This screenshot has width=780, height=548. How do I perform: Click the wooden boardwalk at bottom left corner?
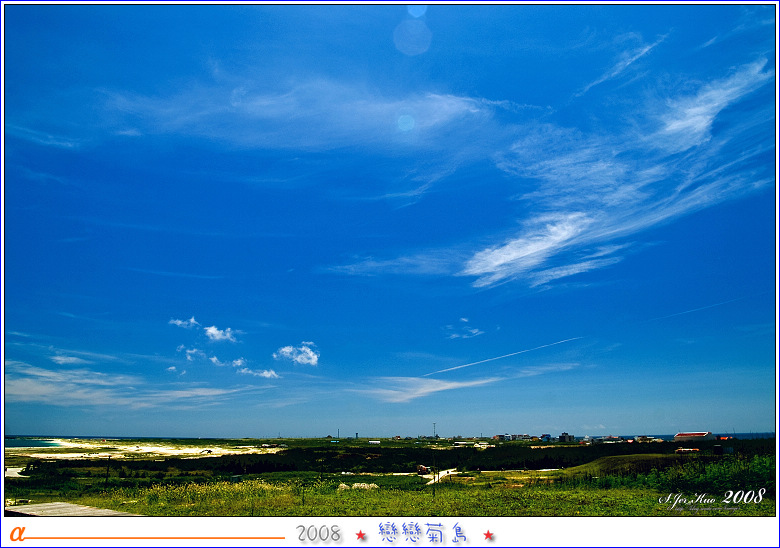60,509
